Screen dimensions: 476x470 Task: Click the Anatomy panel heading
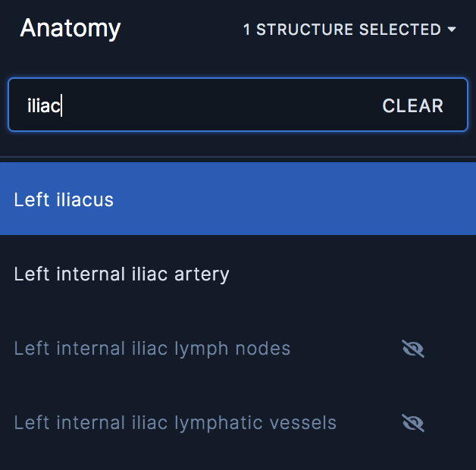click(x=70, y=29)
